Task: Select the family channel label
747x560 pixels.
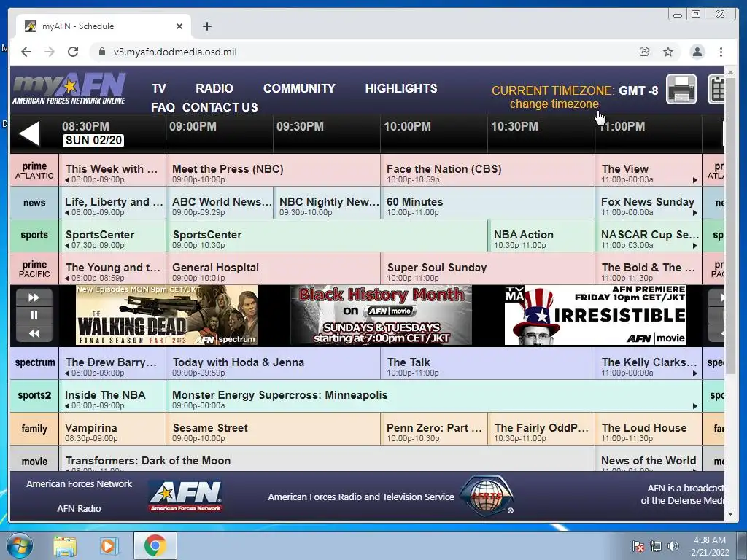Action: pyautogui.click(x=34, y=429)
